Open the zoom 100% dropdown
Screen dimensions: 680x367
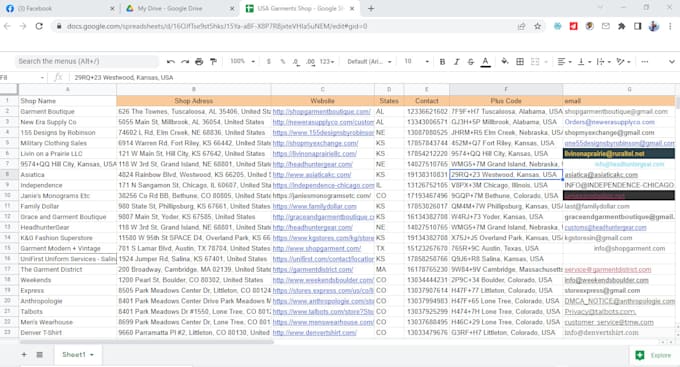(242, 62)
